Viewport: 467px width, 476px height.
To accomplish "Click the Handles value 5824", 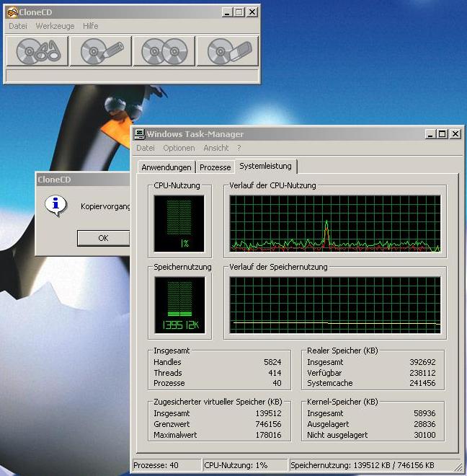I will coord(272,362).
